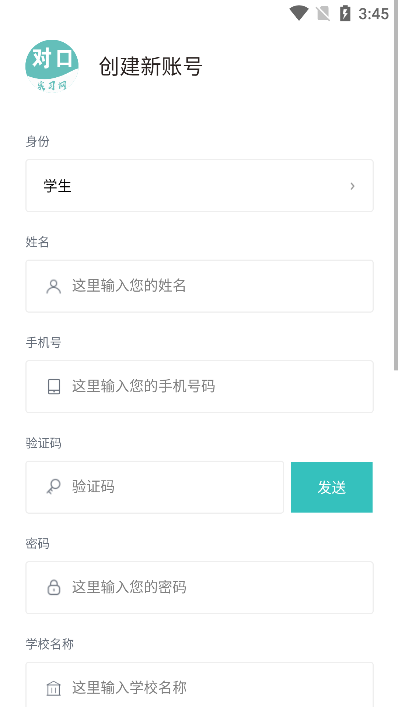The image size is (398, 707).
Task: Expand identity chevron arrow next to 学生
Action: tap(352, 186)
